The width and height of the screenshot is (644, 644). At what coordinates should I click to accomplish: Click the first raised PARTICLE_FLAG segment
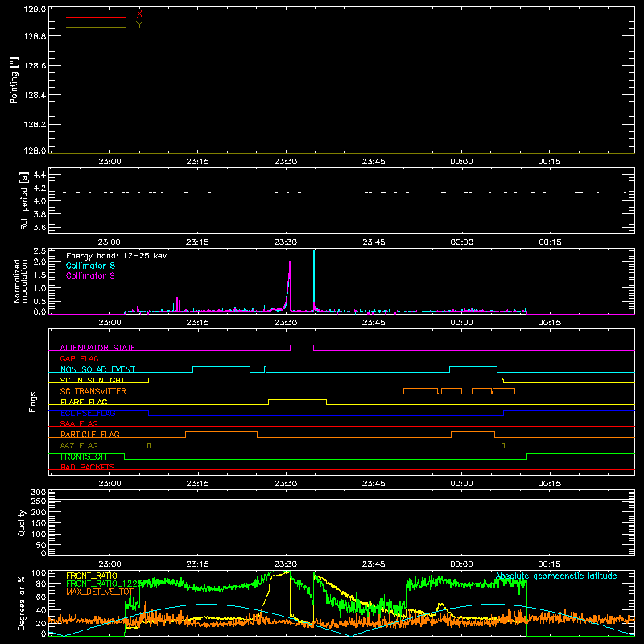(221, 432)
